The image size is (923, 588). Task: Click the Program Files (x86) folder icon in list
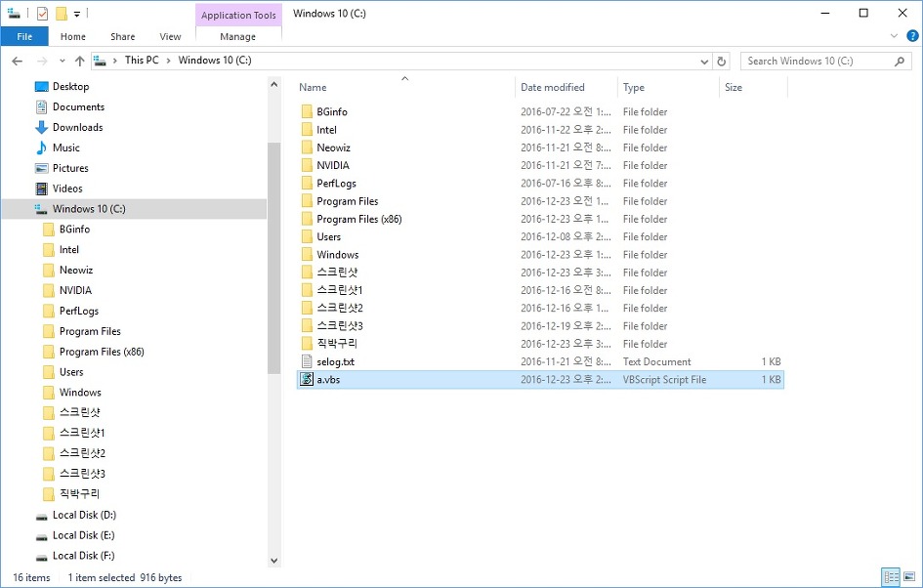pyautogui.click(x=307, y=219)
